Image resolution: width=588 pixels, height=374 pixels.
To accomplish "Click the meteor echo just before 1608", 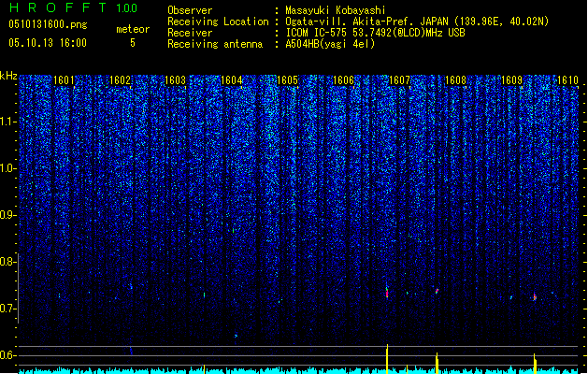I will 437,291.
